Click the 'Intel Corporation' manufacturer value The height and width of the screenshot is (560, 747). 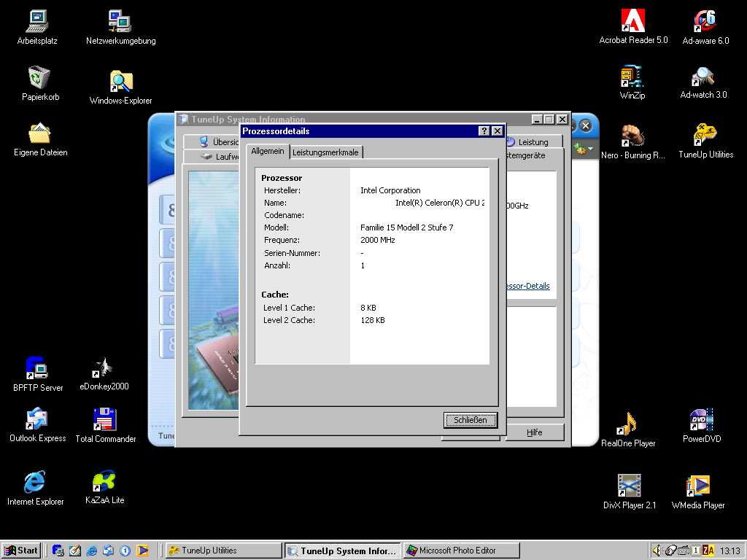(x=390, y=190)
